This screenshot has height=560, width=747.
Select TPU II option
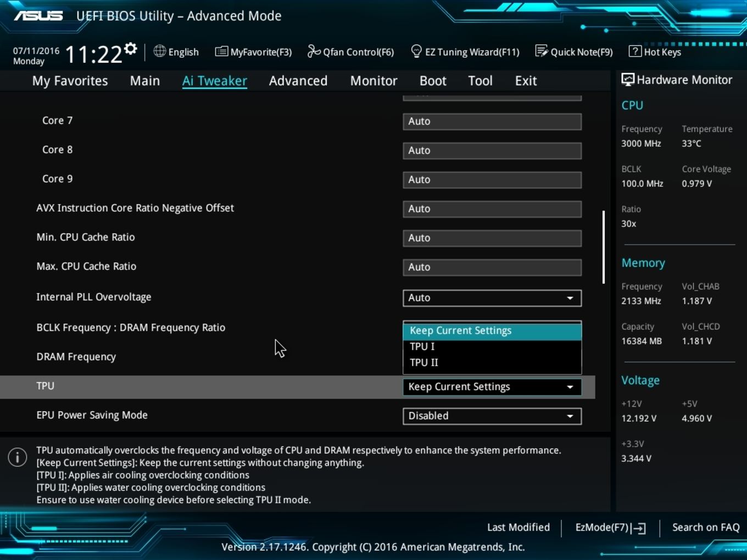tap(492, 362)
